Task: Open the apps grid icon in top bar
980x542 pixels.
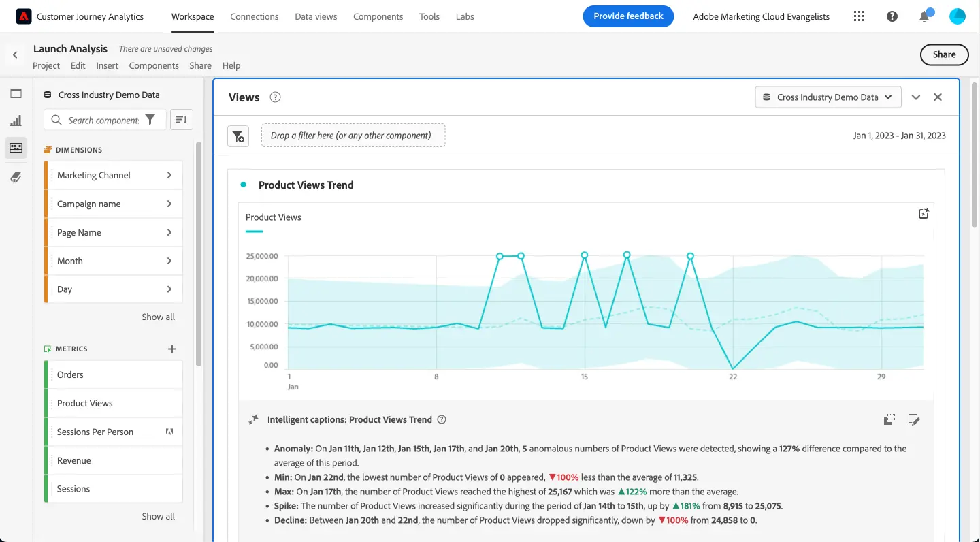Action: [859, 16]
